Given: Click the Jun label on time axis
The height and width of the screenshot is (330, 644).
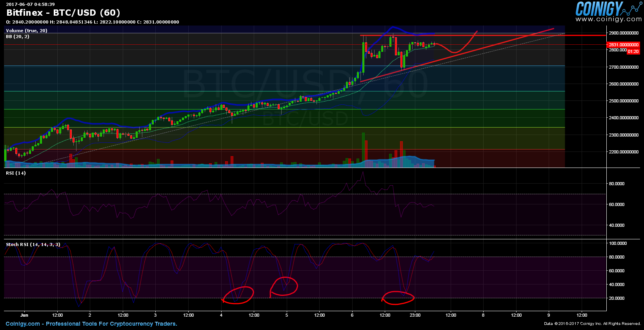Looking at the screenshot, I should click(x=24, y=315).
